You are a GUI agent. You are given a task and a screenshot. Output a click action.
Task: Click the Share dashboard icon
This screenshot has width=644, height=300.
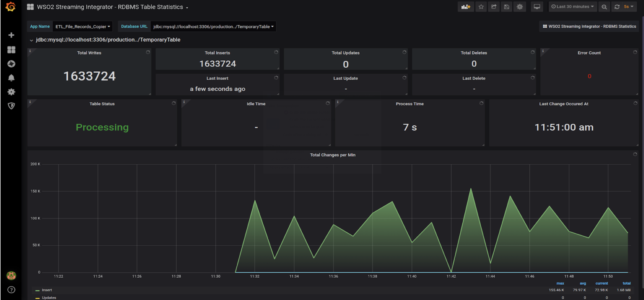click(x=494, y=7)
